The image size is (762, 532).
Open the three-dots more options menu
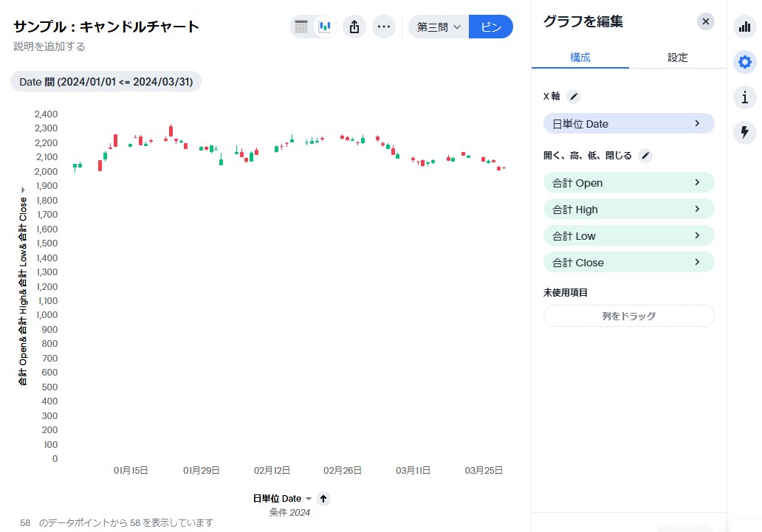pyautogui.click(x=383, y=27)
